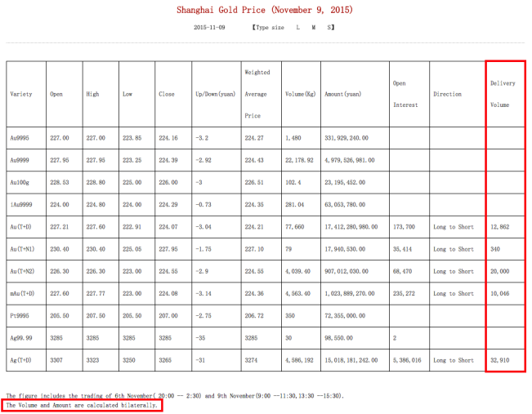Click the Ag99.99 up/down value -35

[200, 338]
